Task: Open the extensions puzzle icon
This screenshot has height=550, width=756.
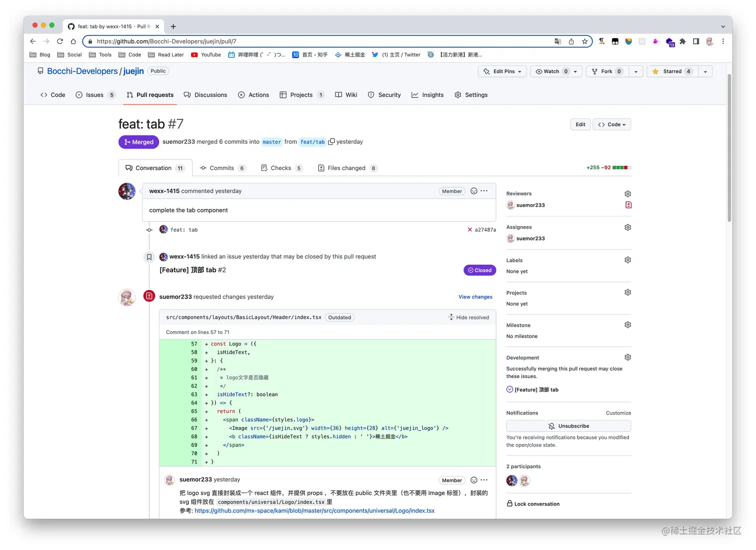Action: (682, 41)
